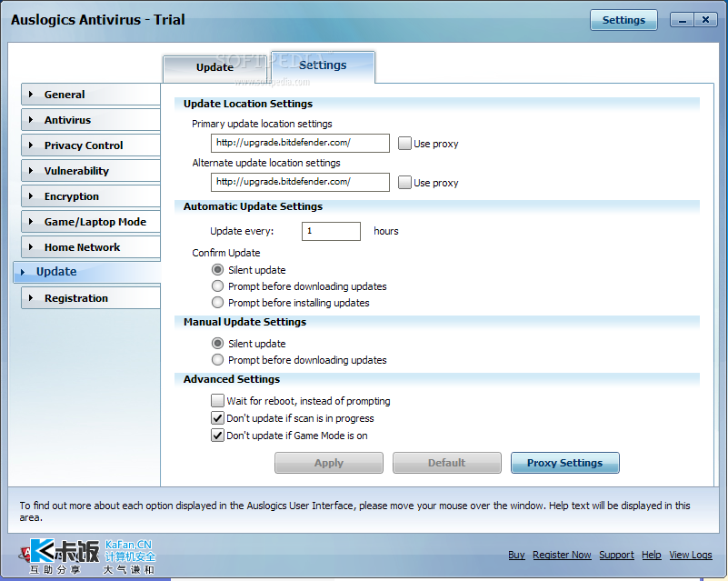
Task: Click the Advanced Settings heading
Action: 232,379
